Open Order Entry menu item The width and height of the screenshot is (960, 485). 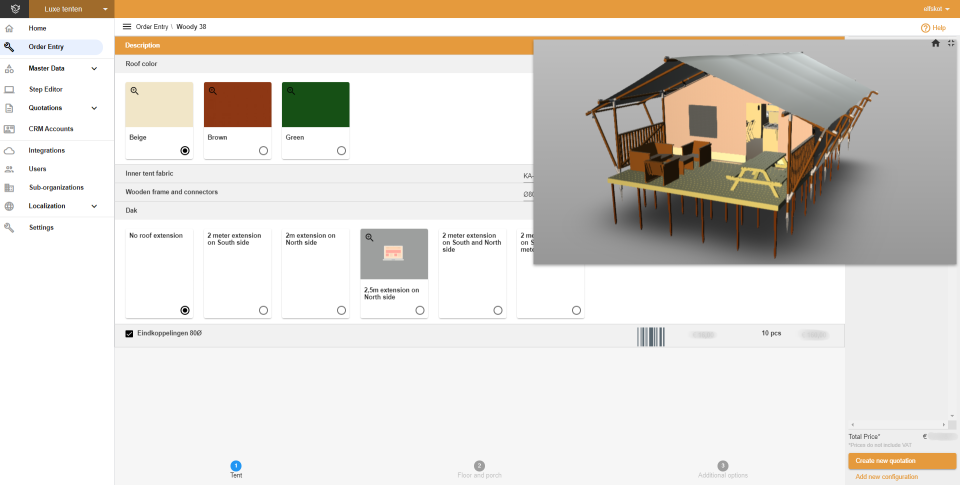(x=46, y=47)
